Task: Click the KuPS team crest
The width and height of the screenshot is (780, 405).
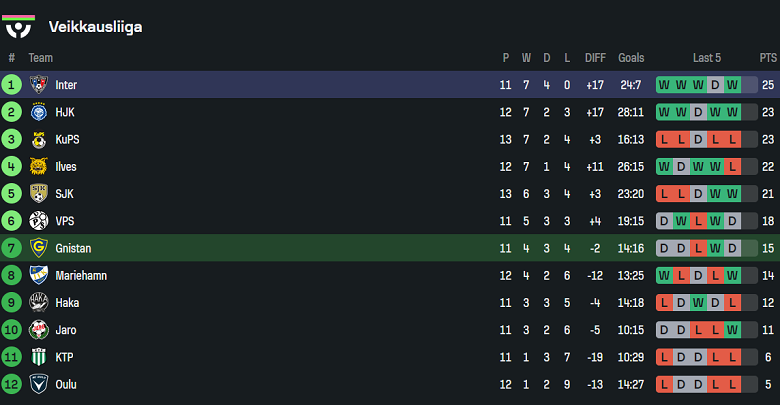Action: pos(39,140)
